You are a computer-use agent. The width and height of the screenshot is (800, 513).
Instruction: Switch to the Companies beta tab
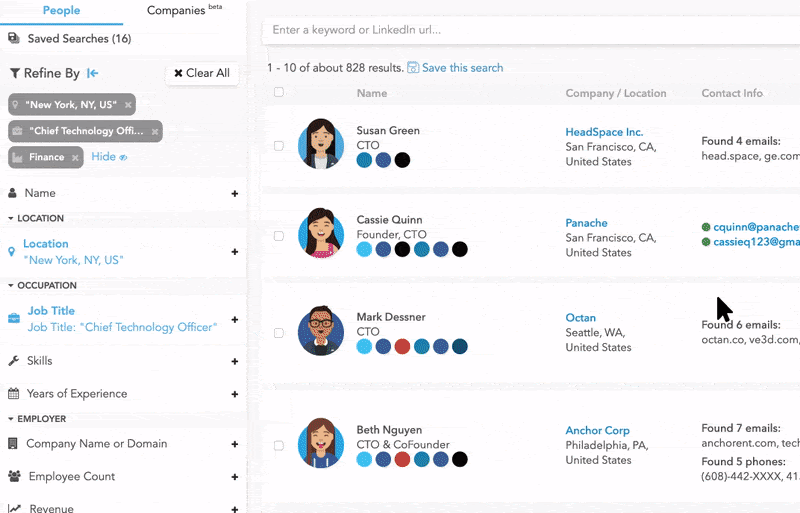pos(184,10)
